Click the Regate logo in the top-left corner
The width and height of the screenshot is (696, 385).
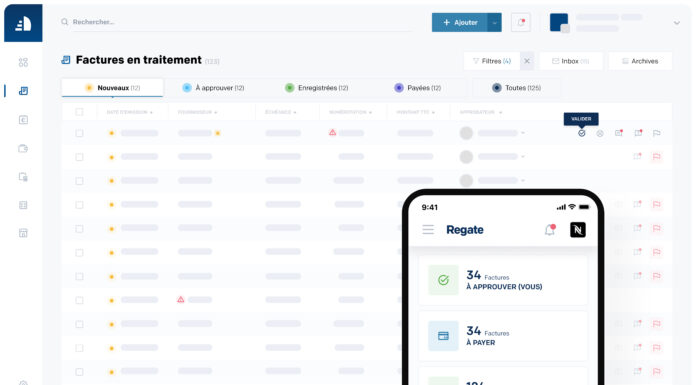[23, 23]
